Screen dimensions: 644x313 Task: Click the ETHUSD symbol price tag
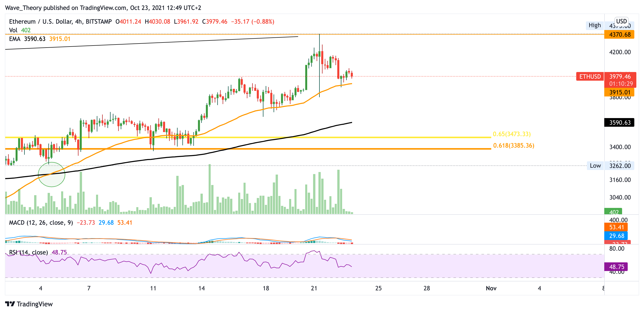[x=590, y=77]
